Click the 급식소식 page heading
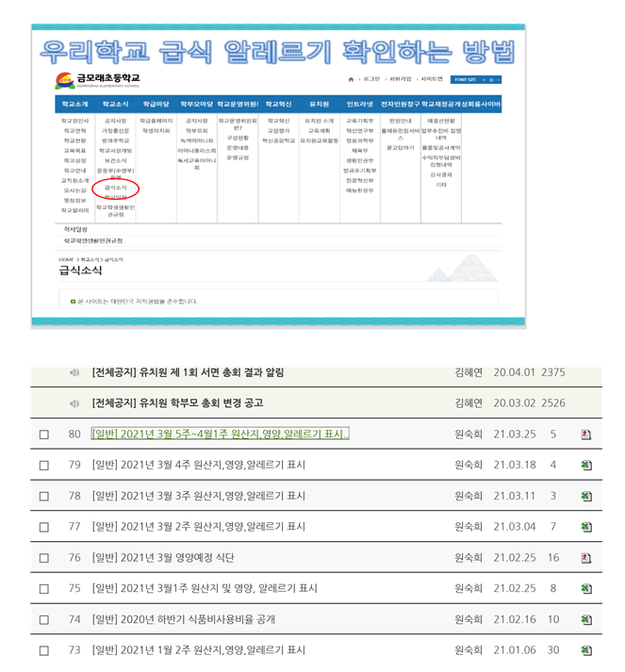This screenshot has width=625, height=672. pos(80,270)
